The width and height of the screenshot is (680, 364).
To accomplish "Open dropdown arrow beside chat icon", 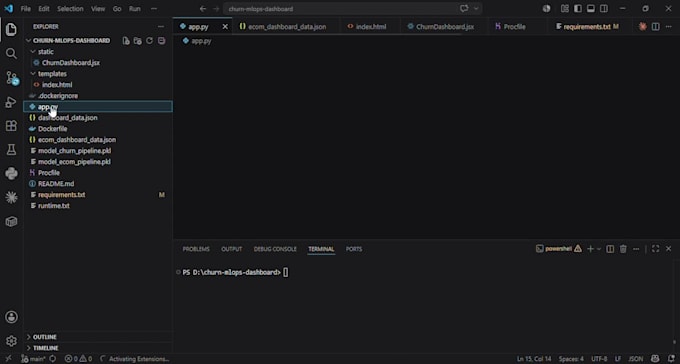I will tap(476, 9).
